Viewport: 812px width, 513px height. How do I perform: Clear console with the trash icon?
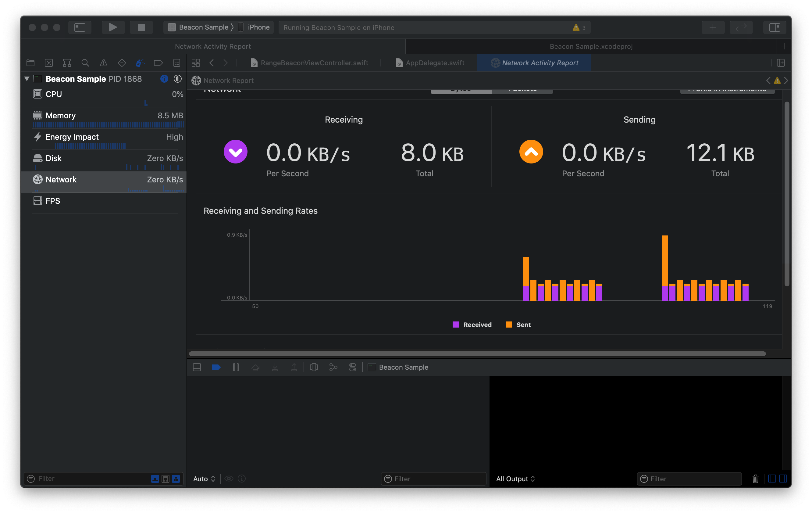755,479
